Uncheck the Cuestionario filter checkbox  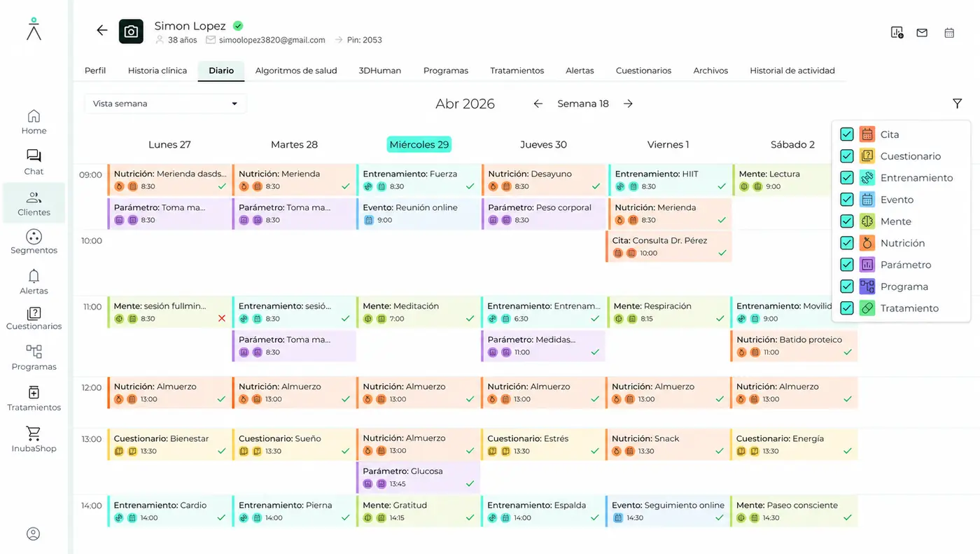pyautogui.click(x=847, y=156)
